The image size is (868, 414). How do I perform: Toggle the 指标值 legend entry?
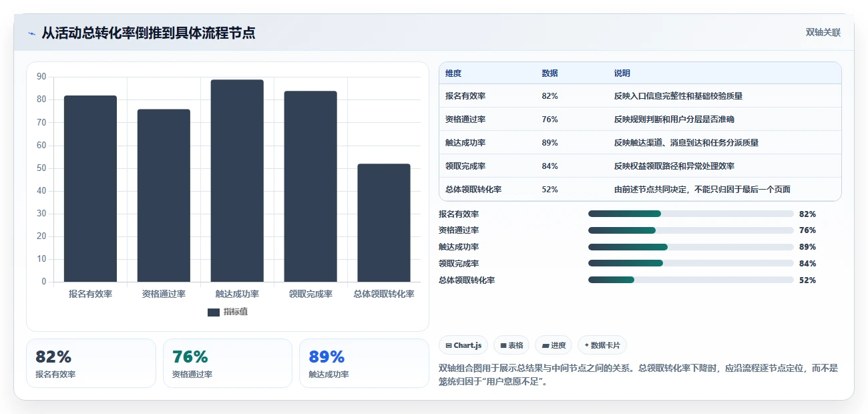228,312
